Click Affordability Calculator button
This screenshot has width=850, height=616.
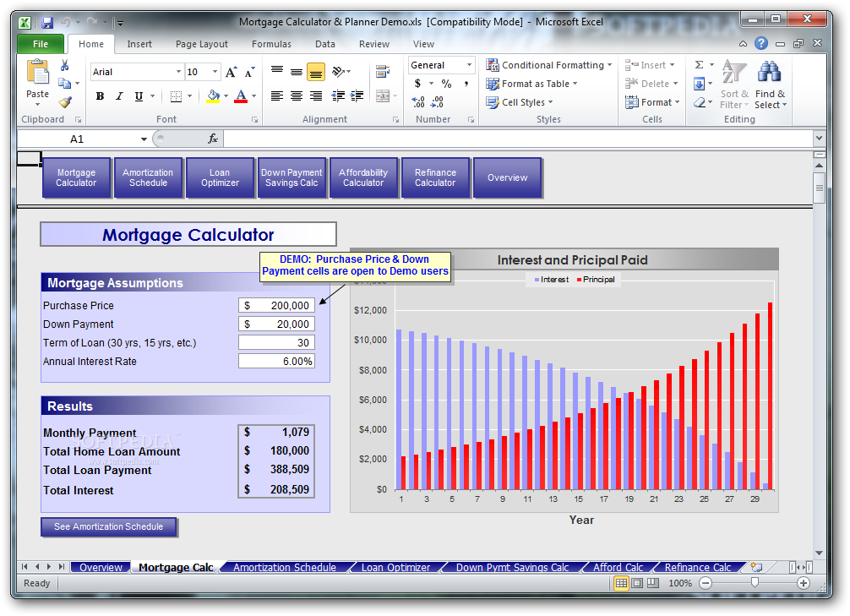[x=363, y=177]
